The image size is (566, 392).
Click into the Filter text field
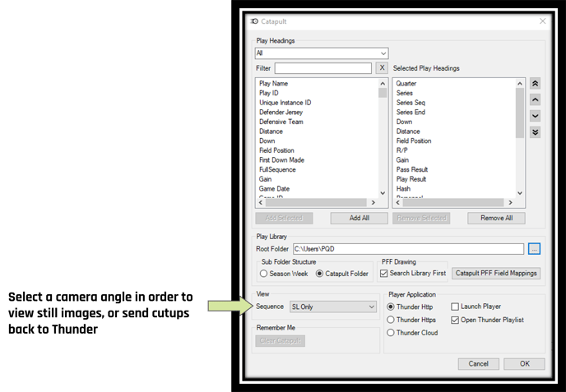tap(323, 68)
